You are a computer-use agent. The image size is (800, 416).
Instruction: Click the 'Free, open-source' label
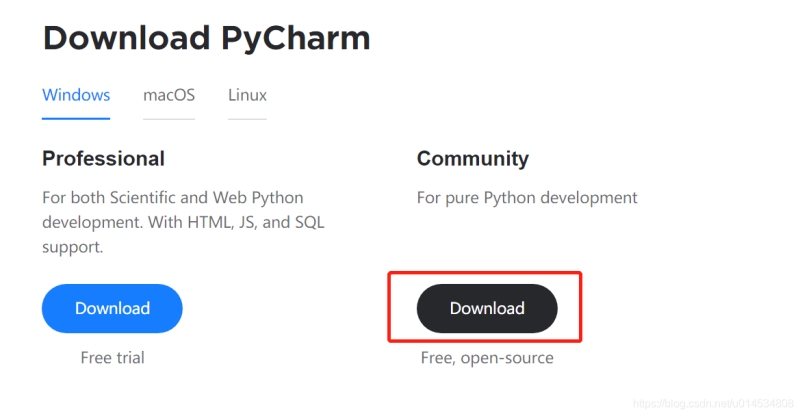coord(487,357)
